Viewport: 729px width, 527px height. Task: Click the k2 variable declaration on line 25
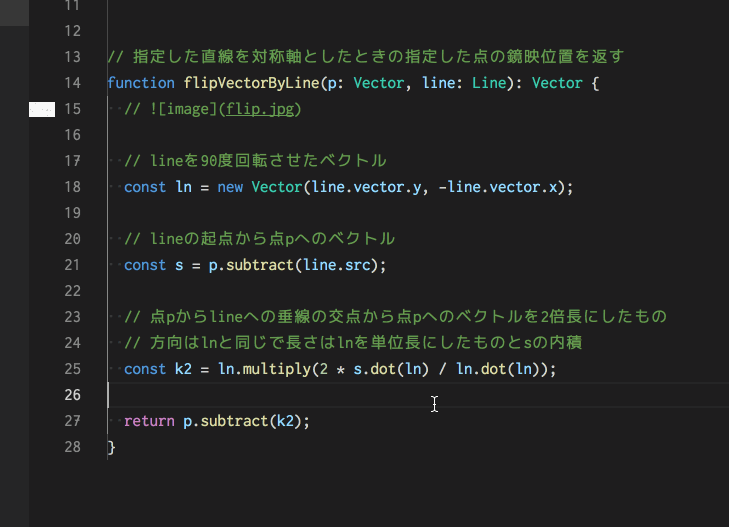click(184, 369)
